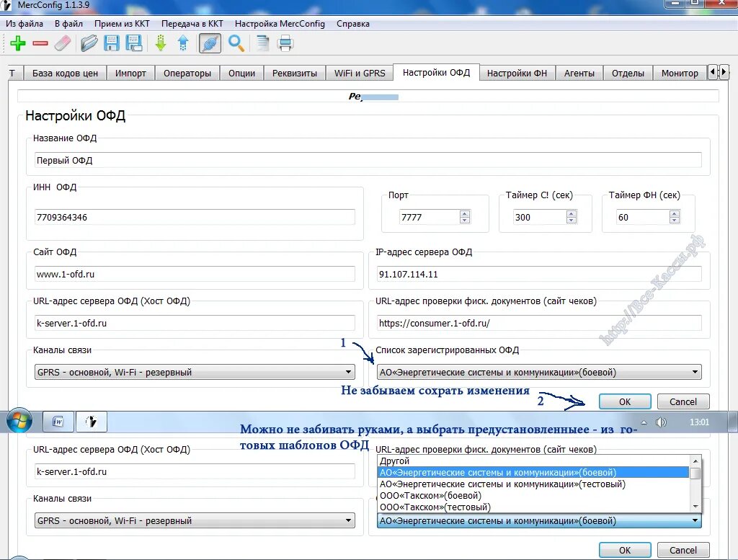Screen dimensions: 738x560
Task: Open the Из файла menu
Action: coord(25,24)
